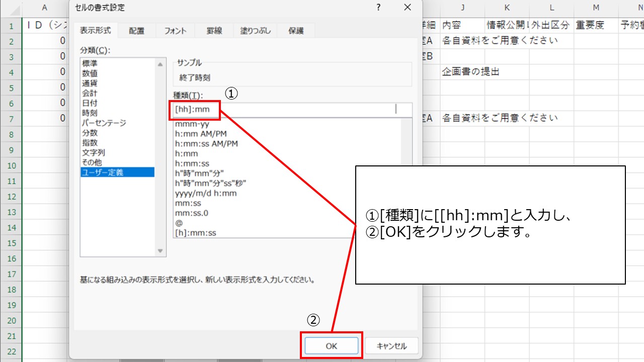Select 各自資料をご用意ください in row 2
Image resolution: width=644 pixels, height=362 pixels.
500,41
